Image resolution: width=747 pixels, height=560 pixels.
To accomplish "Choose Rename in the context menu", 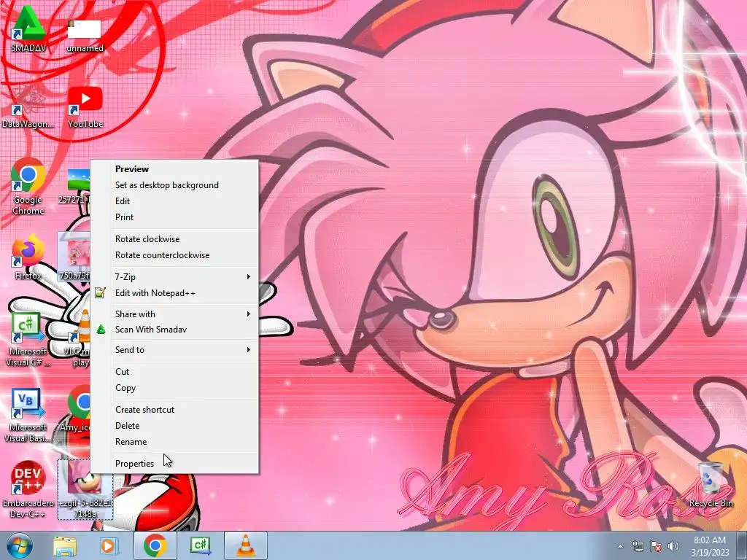I will coord(174,442).
